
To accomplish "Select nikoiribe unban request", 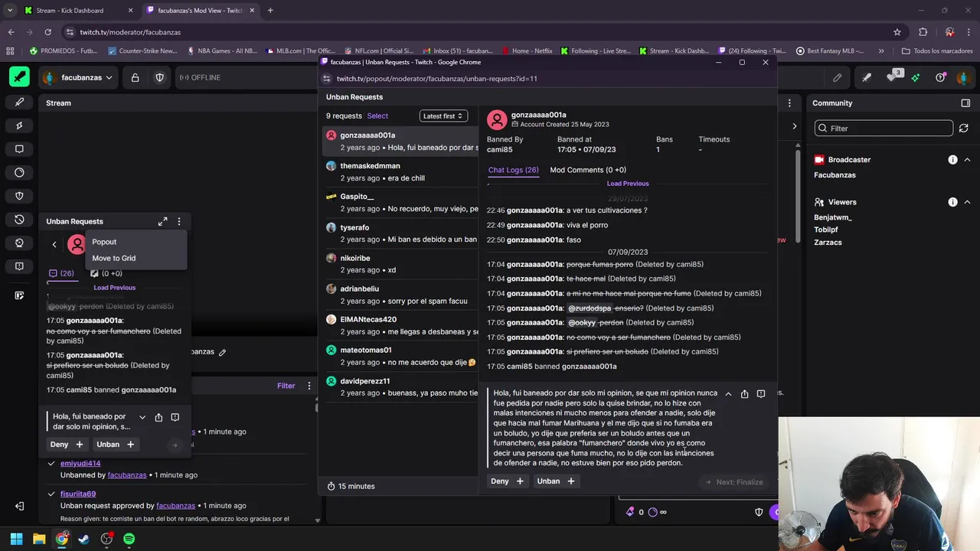I will tap(399, 264).
